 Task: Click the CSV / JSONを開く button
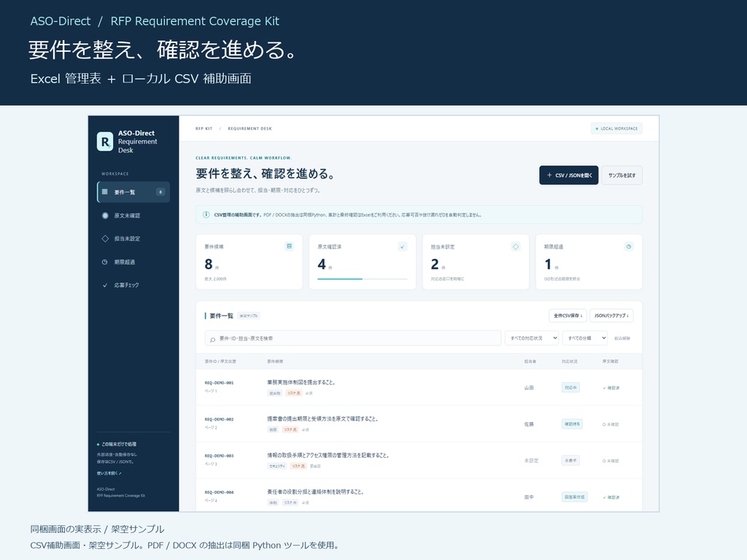coord(569,175)
